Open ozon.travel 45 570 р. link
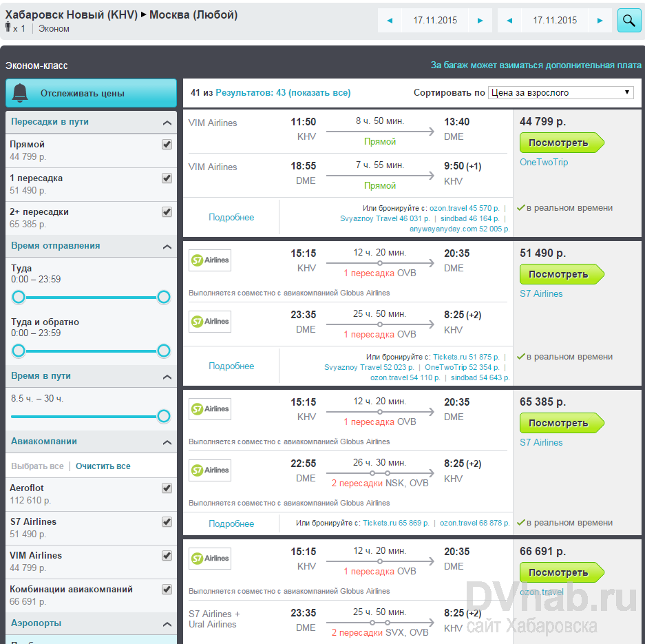 pos(465,208)
